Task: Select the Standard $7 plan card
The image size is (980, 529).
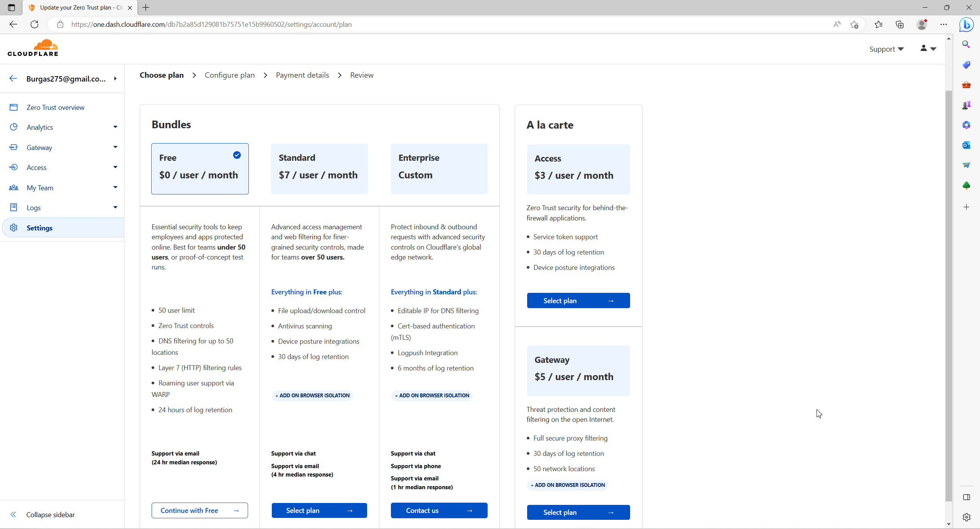Action: click(x=319, y=168)
